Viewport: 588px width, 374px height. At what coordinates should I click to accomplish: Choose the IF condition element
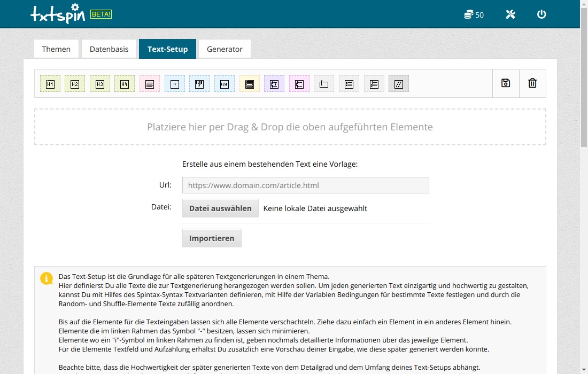(175, 84)
